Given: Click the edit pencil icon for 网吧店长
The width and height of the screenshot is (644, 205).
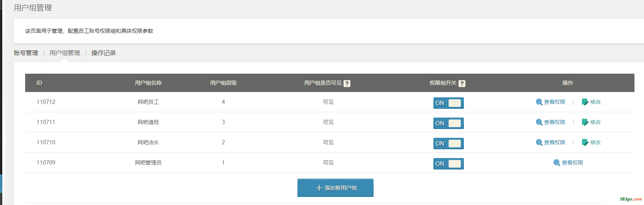Looking at the screenshot, I should pos(585,142).
